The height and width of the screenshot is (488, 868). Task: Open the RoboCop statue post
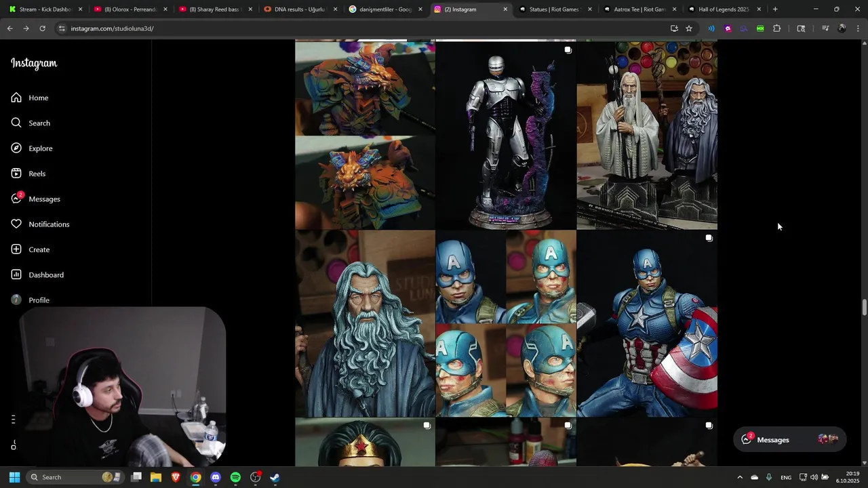(506, 136)
